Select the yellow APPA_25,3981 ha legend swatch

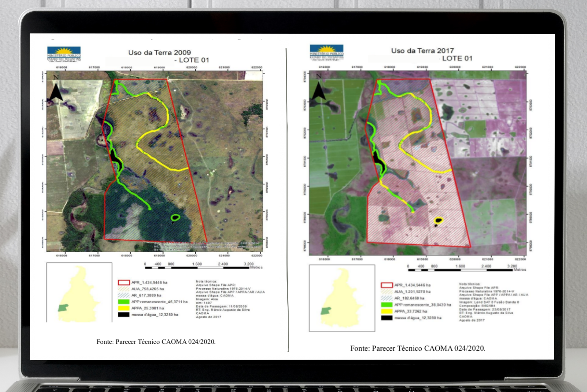124,308
